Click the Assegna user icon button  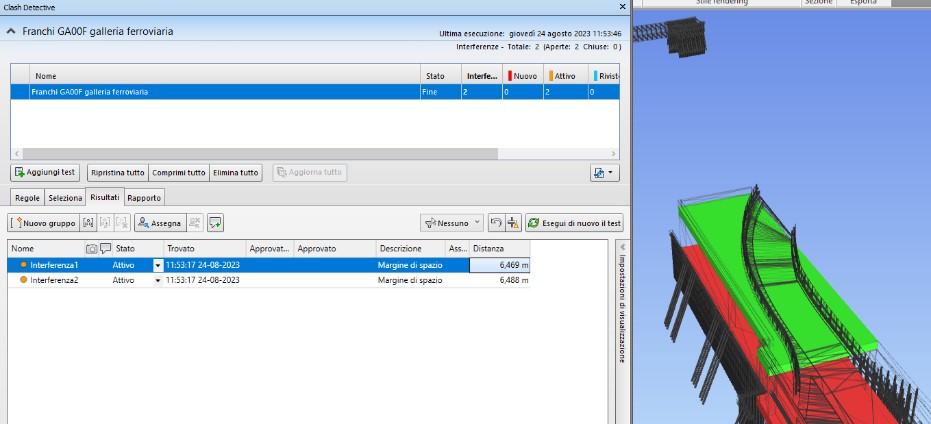point(158,223)
